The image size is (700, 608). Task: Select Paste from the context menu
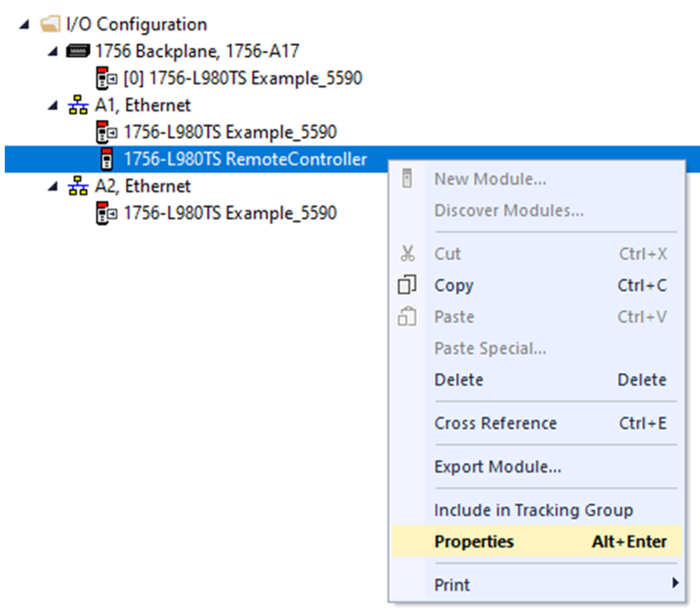click(x=537, y=316)
